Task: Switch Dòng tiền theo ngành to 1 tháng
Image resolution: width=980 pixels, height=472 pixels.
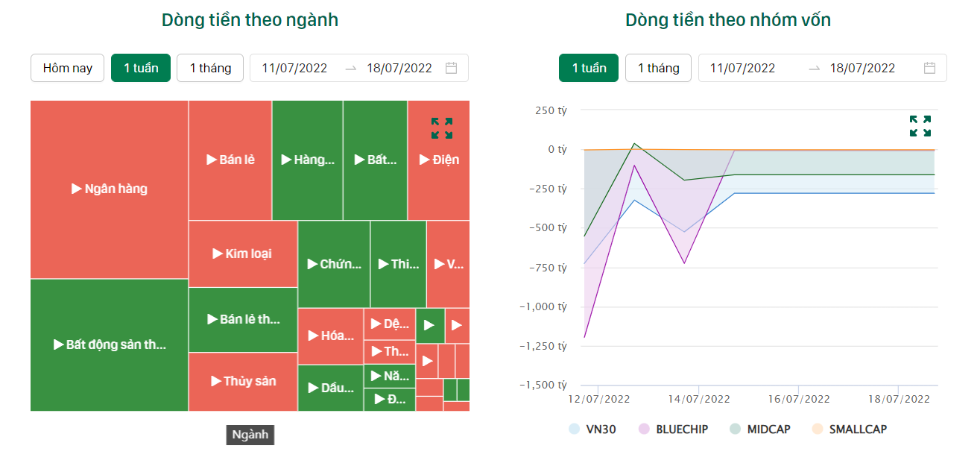Action: click(x=210, y=68)
